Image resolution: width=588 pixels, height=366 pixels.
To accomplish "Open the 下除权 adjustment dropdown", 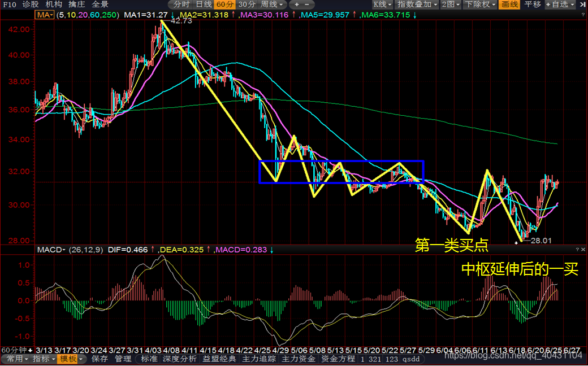I will (x=480, y=5).
